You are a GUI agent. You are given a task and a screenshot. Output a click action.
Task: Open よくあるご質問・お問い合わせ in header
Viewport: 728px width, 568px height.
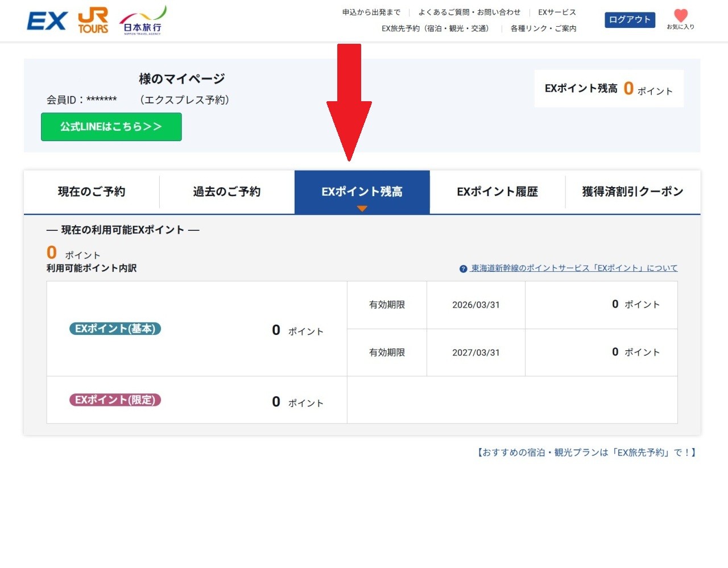point(469,12)
